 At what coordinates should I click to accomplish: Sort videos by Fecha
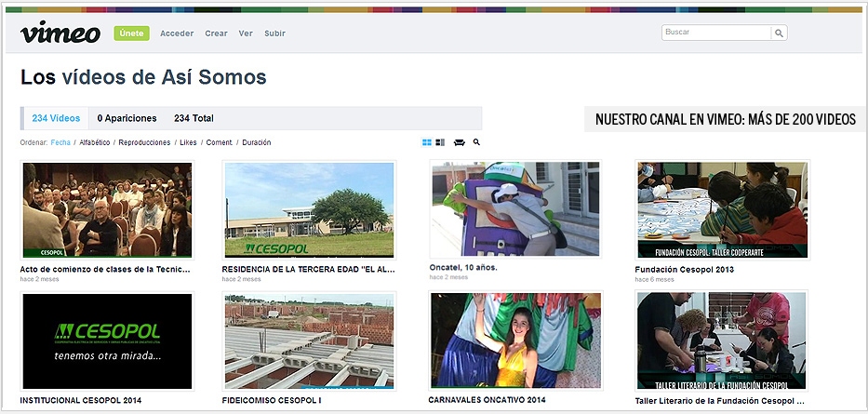click(x=60, y=142)
